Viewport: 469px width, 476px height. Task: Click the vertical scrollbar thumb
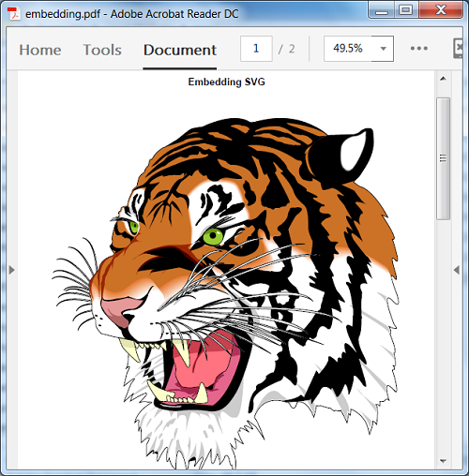[x=443, y=158]
